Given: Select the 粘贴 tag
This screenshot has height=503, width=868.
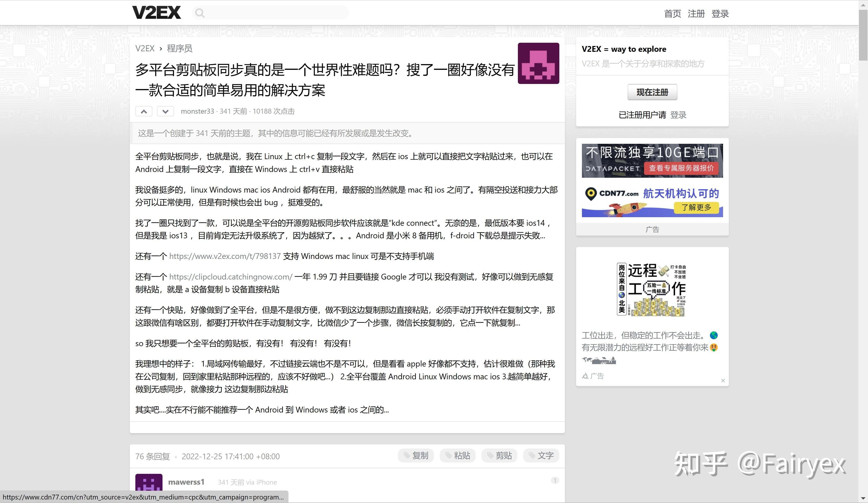Looking at the screenshot, I should [457, 455].
